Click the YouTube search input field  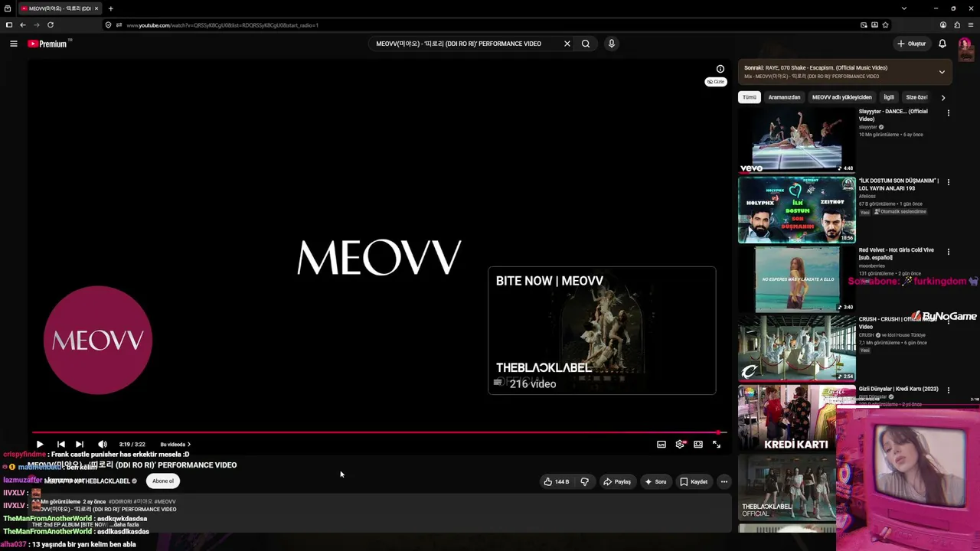coord(465,44)
